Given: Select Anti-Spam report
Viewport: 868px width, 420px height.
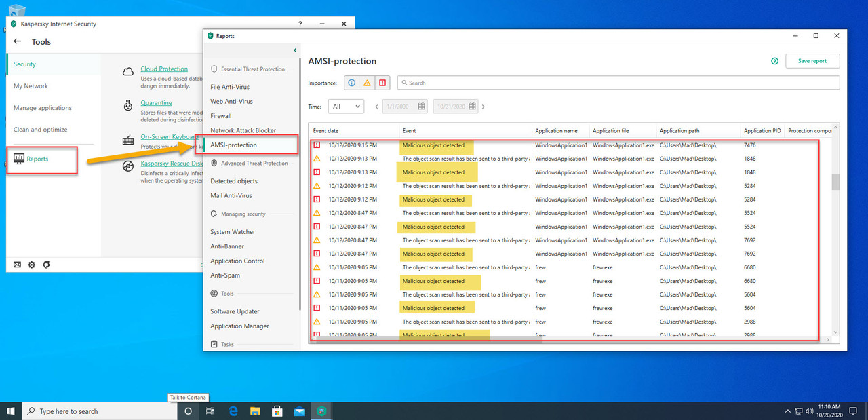Looking at the screenshot, I should point(225,275).
